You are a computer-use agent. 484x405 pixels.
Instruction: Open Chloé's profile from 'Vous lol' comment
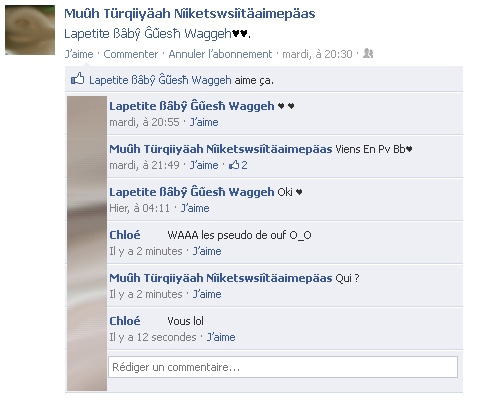coord(125,321)
